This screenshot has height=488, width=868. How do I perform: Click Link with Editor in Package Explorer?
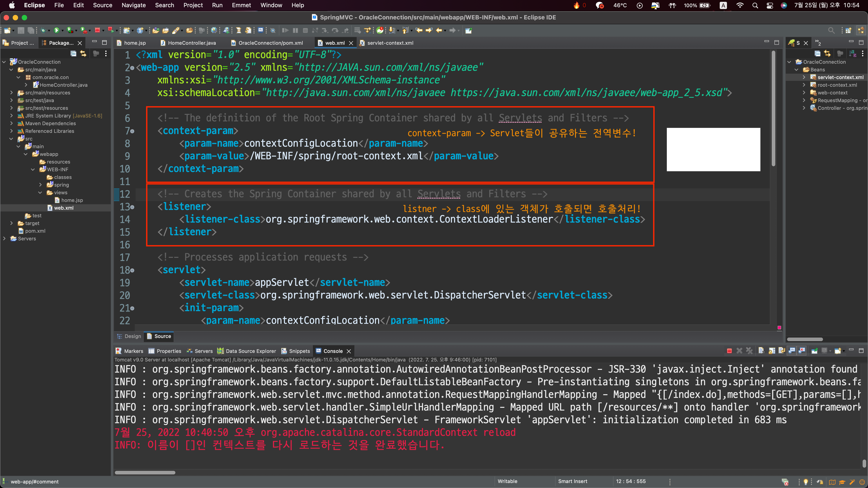point(83,53)
